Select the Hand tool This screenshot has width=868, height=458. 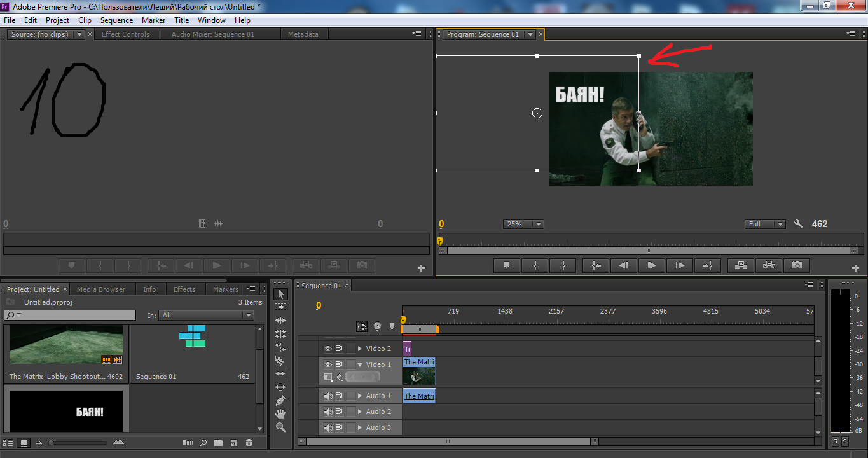[x=280, y=414]
